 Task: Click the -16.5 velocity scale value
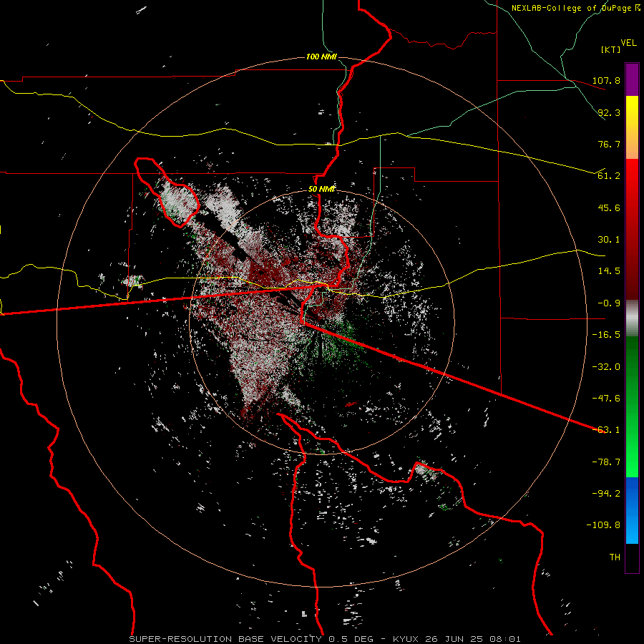tap(606, 335)
